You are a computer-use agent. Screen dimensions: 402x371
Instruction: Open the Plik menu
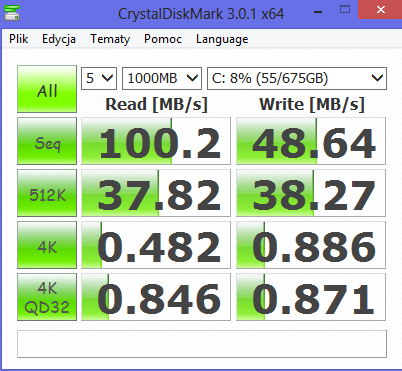[x=19, y=39]
